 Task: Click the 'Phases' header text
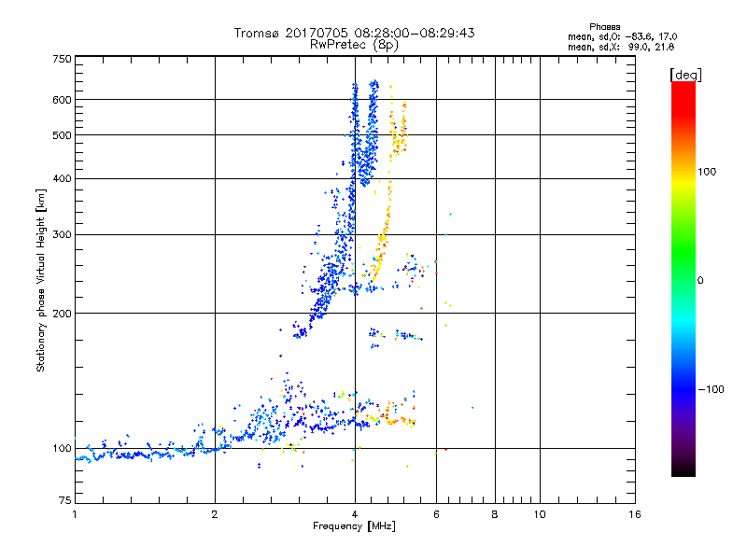tap(604, 27)
